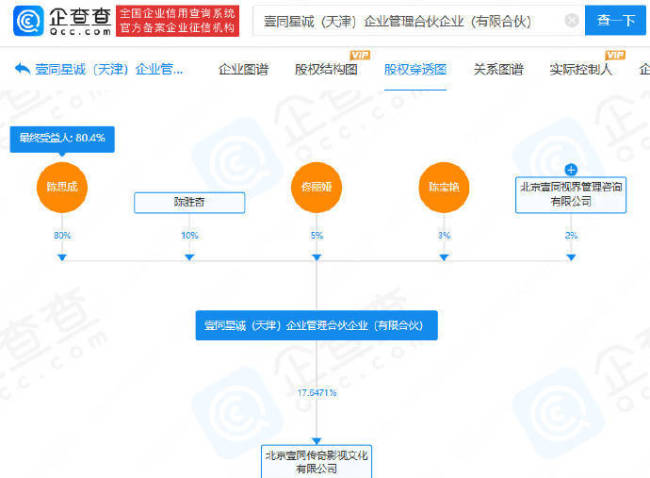Image resolution: width=650 pixels, height=478 pixels.
Task: Click the 17.6471% share label
Action: [317, 393]
